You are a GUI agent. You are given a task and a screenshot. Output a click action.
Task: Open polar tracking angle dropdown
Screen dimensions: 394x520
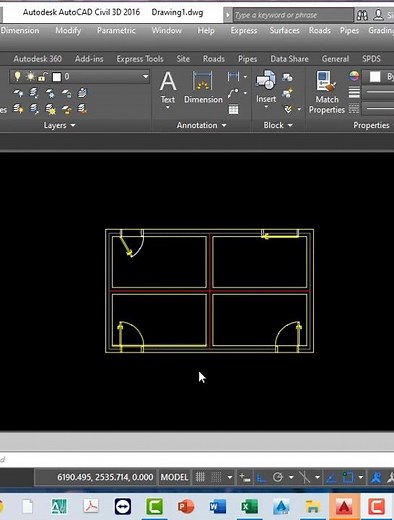click(x=291, y=477)
